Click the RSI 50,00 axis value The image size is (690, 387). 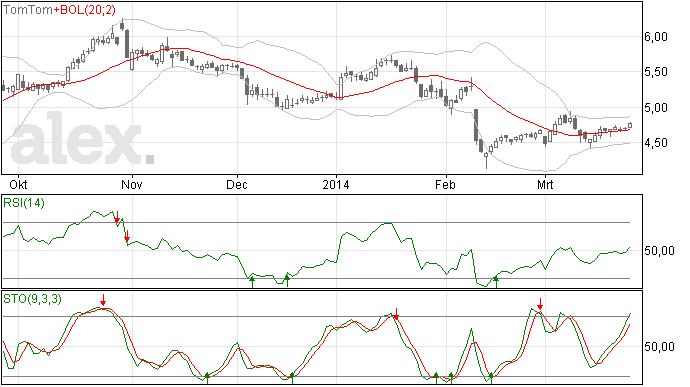click(x=659, y=251)
